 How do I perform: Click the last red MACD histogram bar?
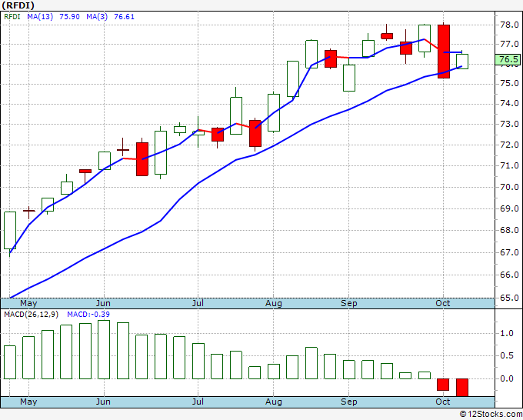[462, 388]
